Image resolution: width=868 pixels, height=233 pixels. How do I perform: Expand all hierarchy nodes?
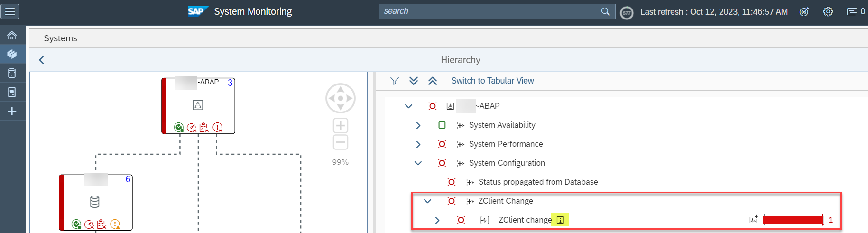click(414, 81)
